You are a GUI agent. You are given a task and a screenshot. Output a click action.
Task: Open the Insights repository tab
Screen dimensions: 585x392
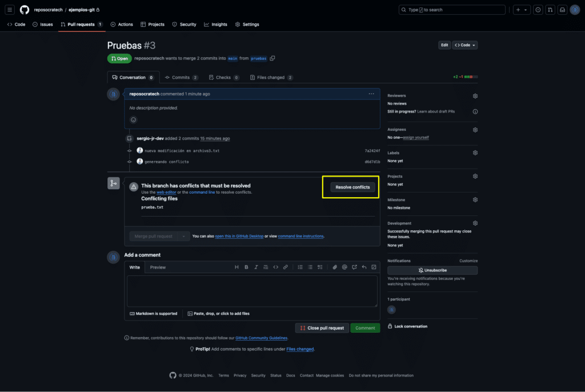coord(215,24)
